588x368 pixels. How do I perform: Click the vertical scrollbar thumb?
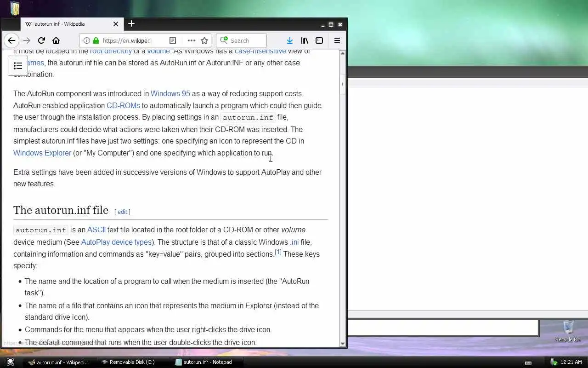tap(342, 84)
